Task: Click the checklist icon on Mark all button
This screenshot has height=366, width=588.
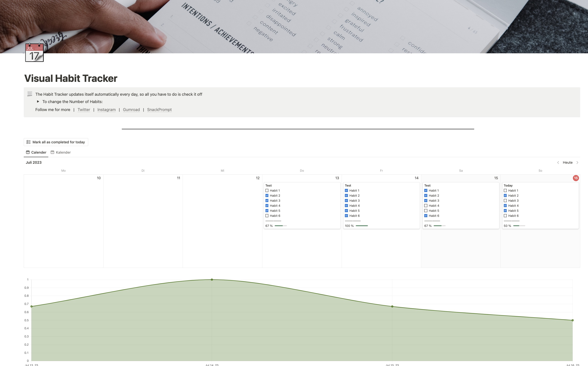Action: [28, 142]
